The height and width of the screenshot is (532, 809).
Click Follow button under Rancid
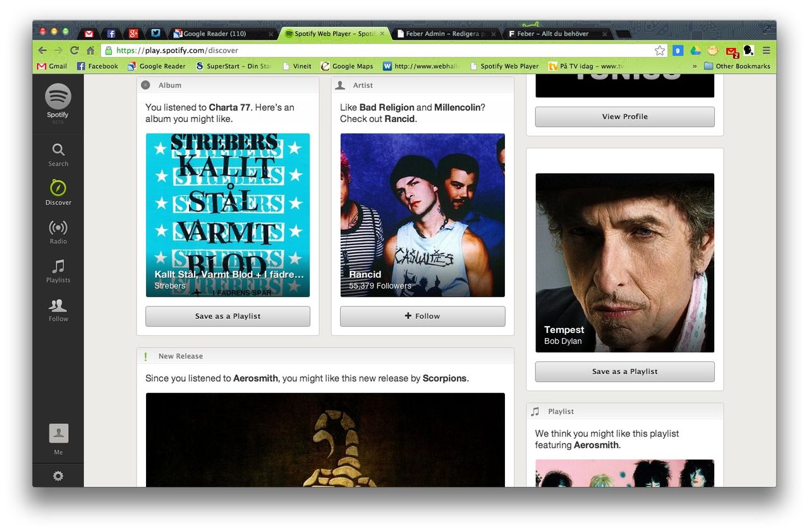coord(422,316)
